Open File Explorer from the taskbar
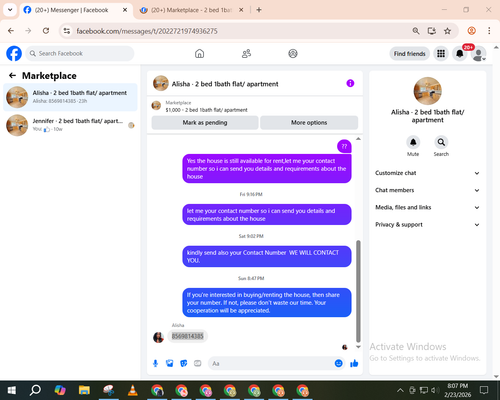 84,390
